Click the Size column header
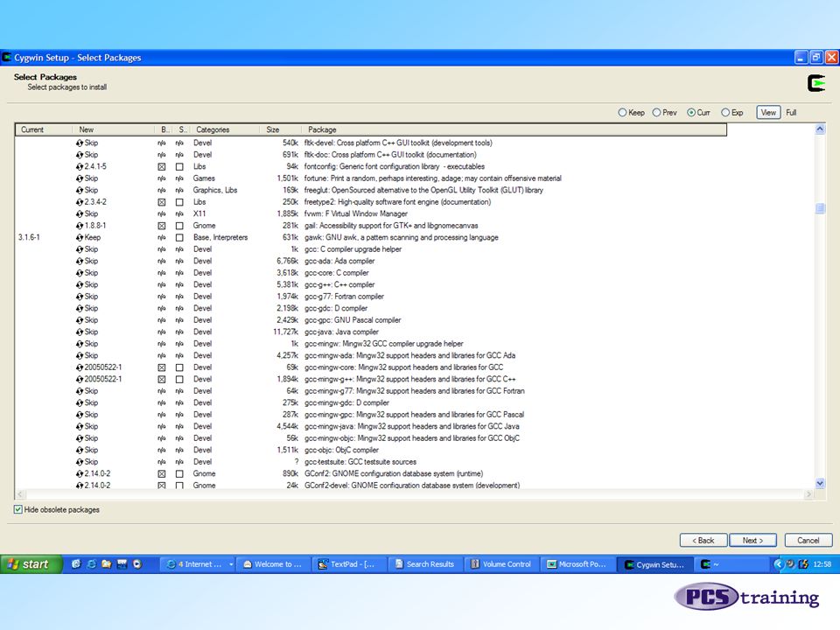 (x=281, y=129)
